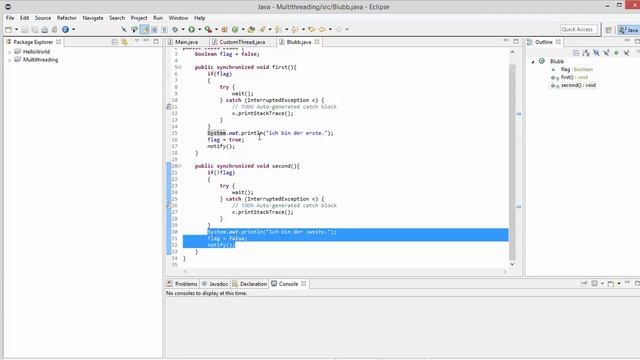Click in the Quick Access field
This screenshot has width=640, height=360.
579,29
